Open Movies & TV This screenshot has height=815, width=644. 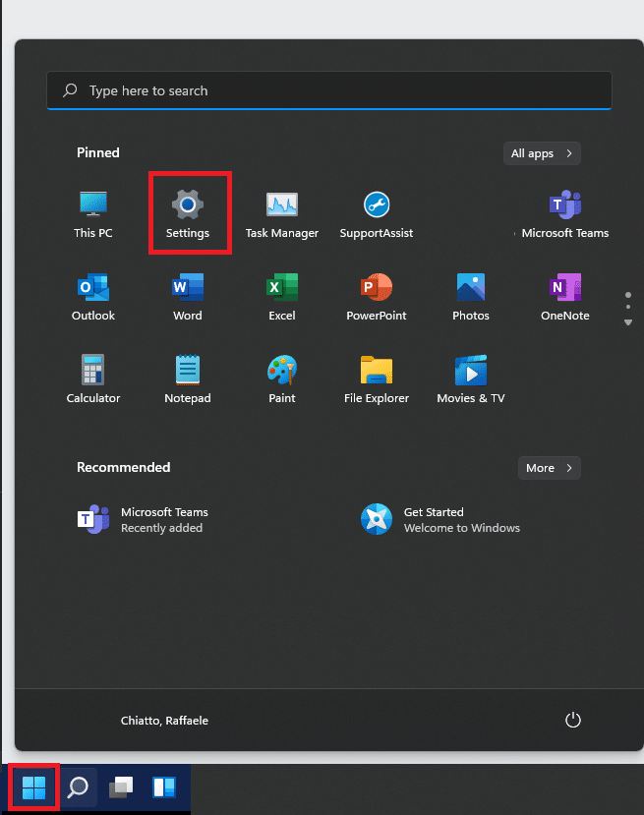pyautogui.click(x=471, y=379)
